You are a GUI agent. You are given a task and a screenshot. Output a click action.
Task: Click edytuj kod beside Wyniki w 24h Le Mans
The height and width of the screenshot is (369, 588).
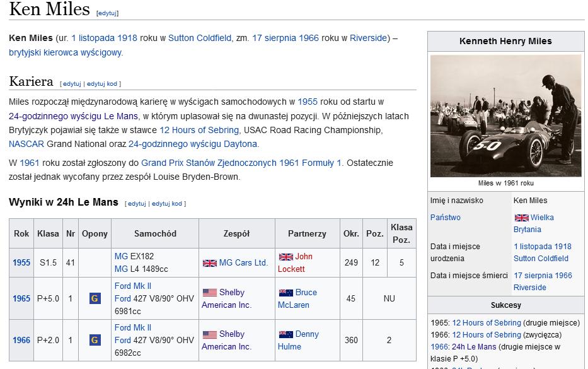click(x=166, y=204)
